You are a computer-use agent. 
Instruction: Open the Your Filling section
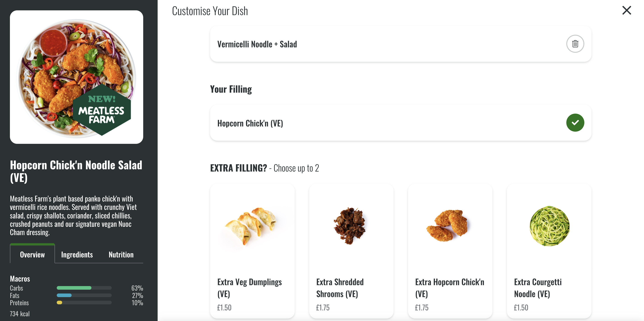(231, 89)
